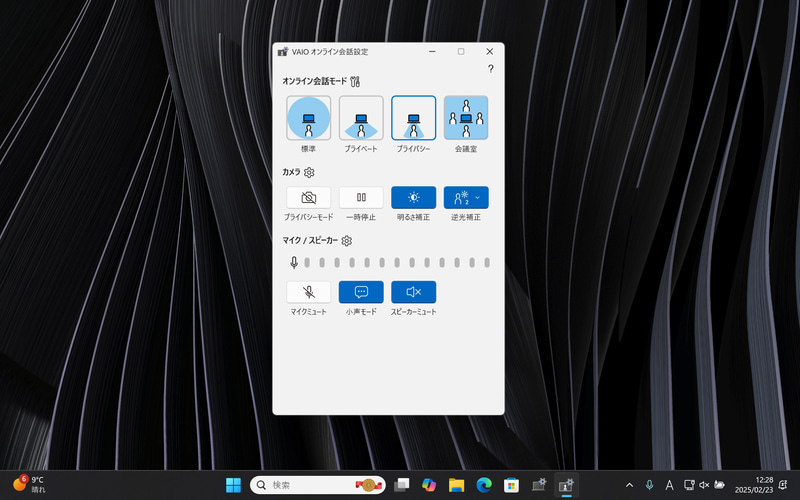Open Microsoft Store from taskbar
Screen dimensions: 800x500
click(511, 485)
